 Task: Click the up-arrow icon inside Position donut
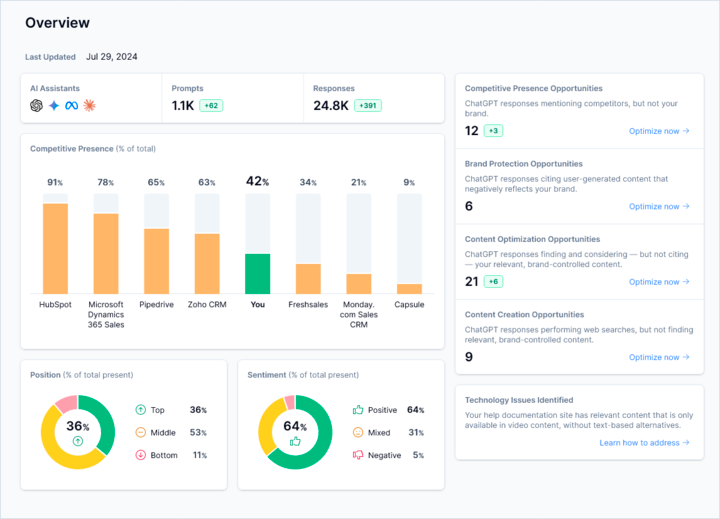pyautogui.click(x=78, y=441)
